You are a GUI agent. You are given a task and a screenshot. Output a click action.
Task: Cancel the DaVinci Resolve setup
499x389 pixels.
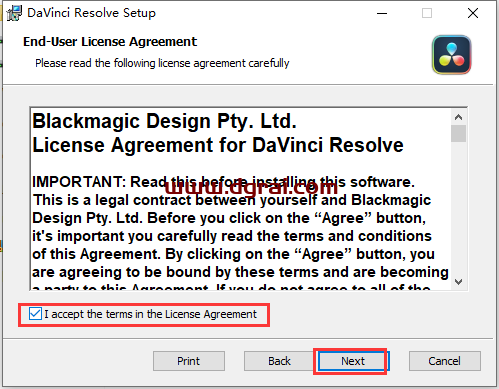[445, 361]
